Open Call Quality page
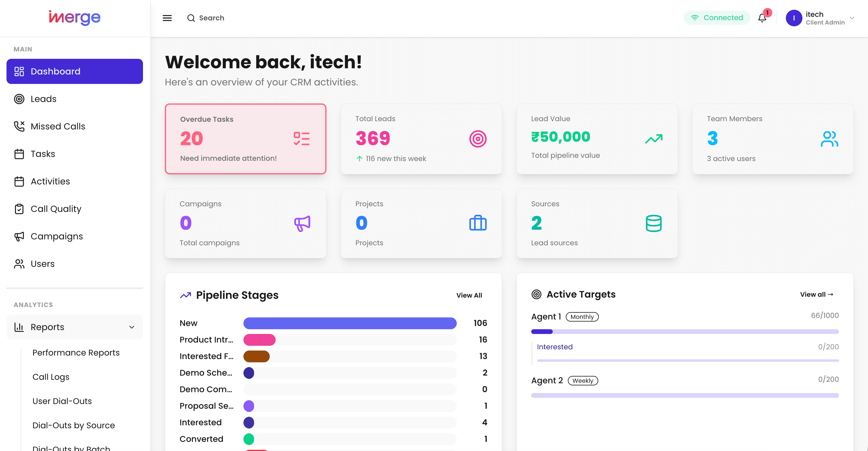Screen dimensions: 868x451 click(74, 209)
